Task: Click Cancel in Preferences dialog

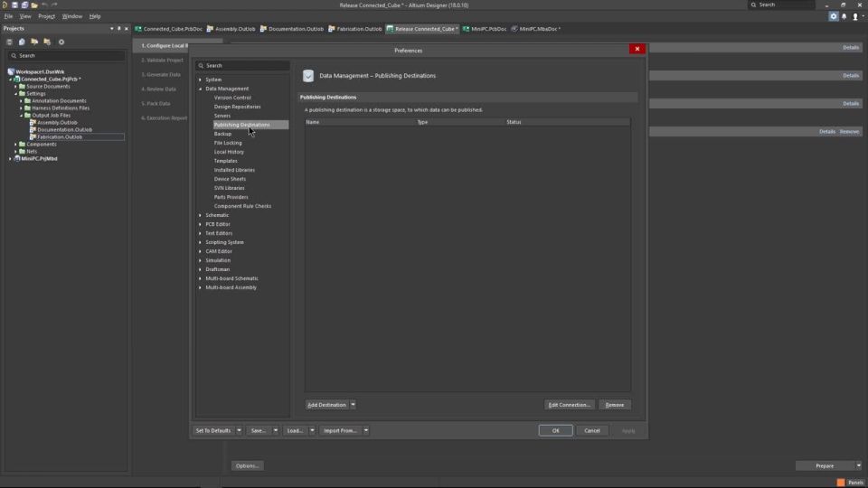Action: 591,430
